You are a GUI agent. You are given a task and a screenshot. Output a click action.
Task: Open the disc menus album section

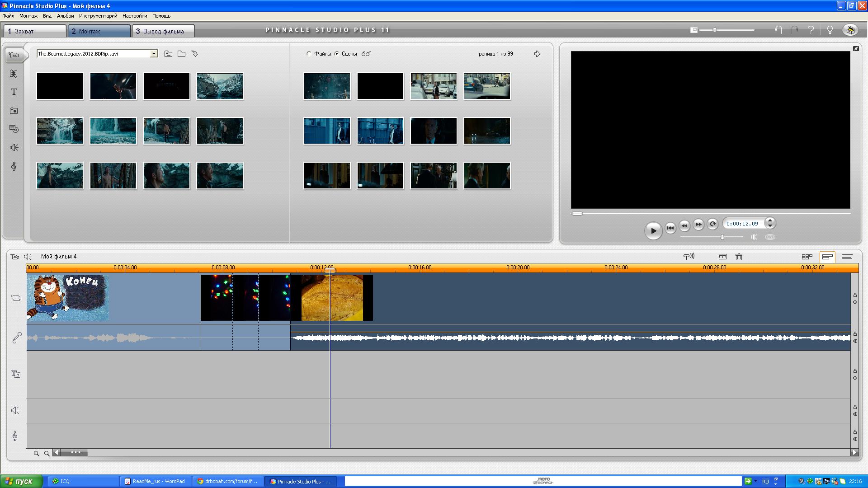point(14,129)
